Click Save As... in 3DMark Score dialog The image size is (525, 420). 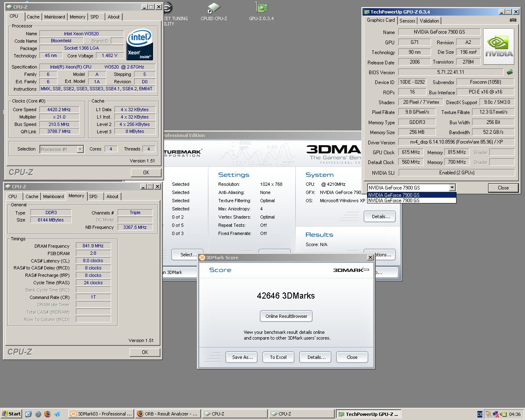(x=242, y=357)
